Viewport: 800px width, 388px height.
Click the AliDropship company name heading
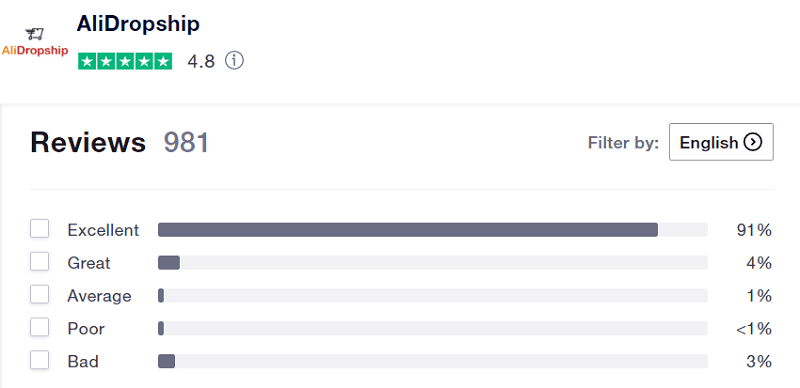[x=138, y=23]
